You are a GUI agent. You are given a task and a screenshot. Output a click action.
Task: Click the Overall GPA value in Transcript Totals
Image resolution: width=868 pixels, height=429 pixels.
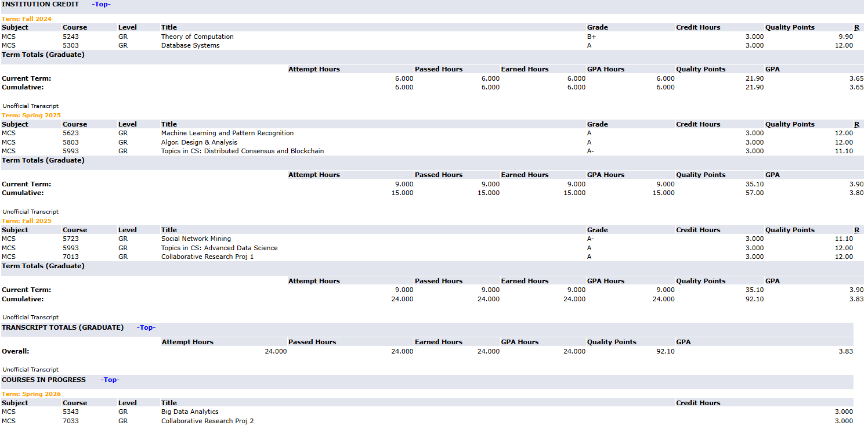pos(845,351)
